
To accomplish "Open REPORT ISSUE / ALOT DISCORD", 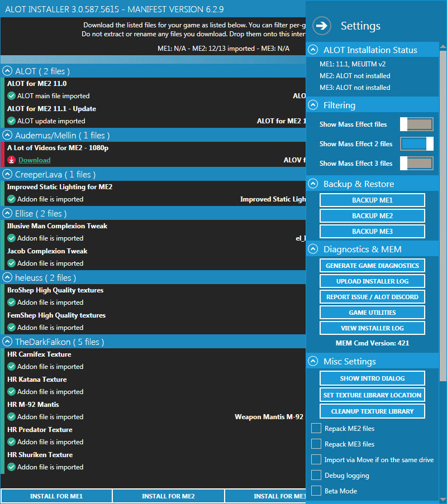I will tap(372, 297).
